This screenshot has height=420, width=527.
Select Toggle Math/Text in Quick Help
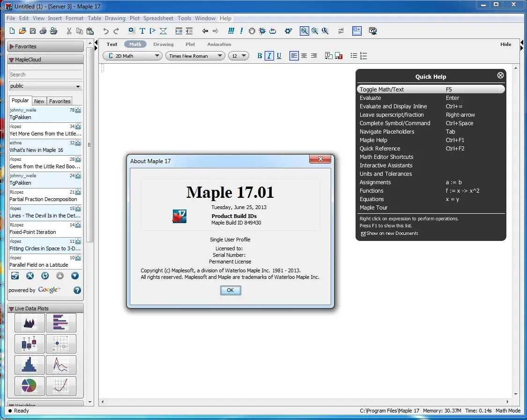(431, 89)
